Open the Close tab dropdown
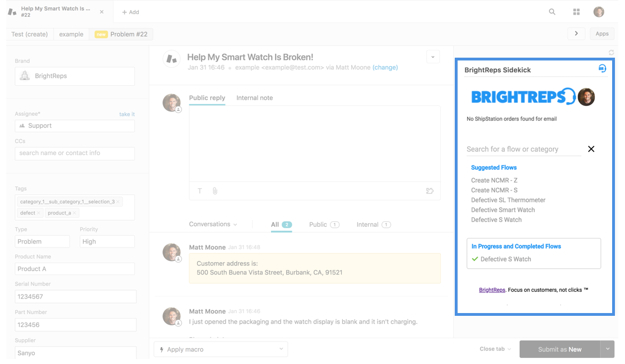Image resolution: width=625 pixels, height=364 pixels. click(495, 349)
